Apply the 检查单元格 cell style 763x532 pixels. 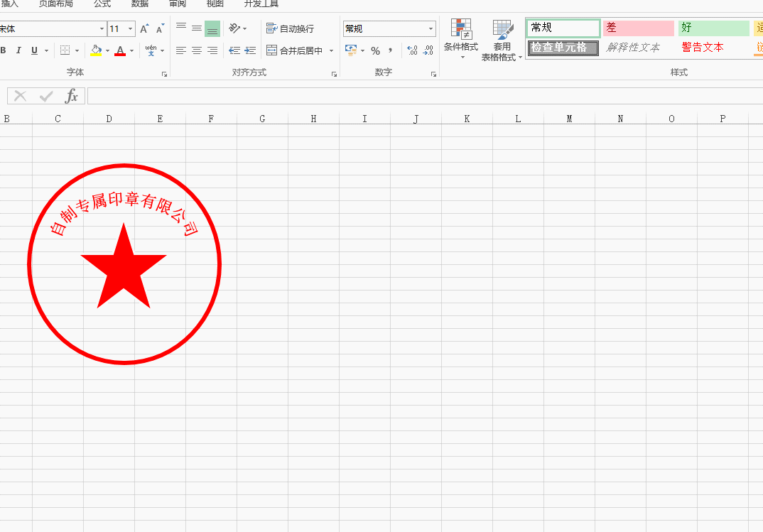click(563, 48)
